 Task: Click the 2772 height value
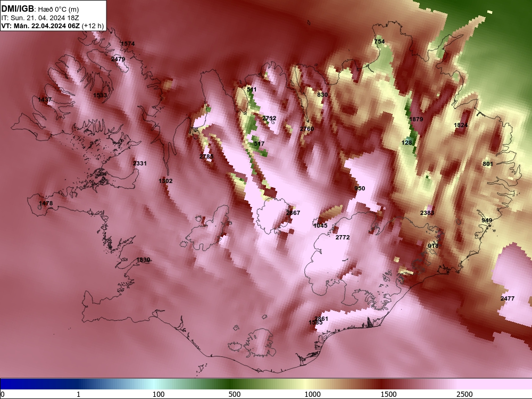coord(342,237)
